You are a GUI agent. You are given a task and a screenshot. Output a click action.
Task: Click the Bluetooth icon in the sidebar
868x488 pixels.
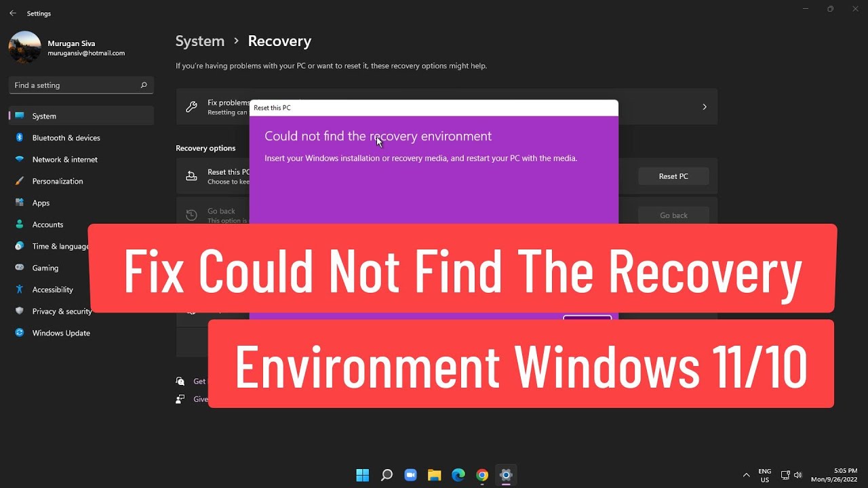tap(19, 138)
